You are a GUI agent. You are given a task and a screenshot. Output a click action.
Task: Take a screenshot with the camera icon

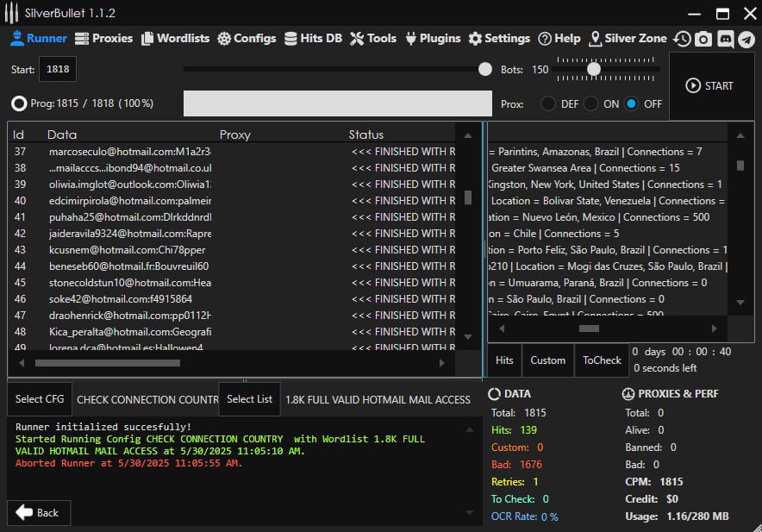pyautogui.click(x=703, y=39)
